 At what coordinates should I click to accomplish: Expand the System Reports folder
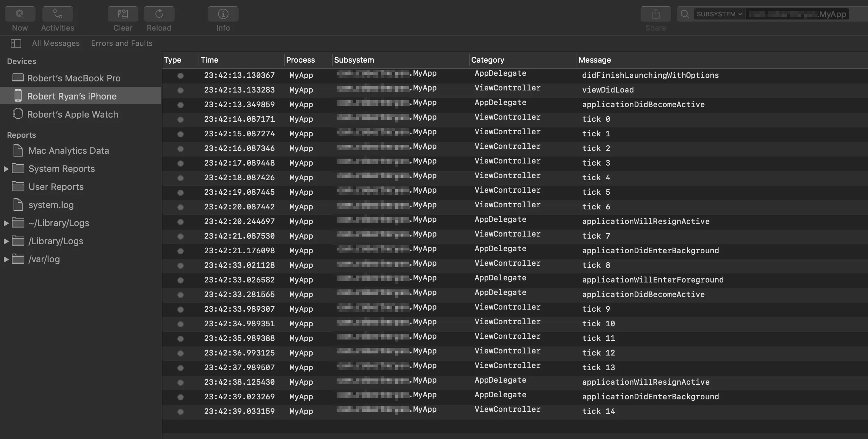coord(6,169)
